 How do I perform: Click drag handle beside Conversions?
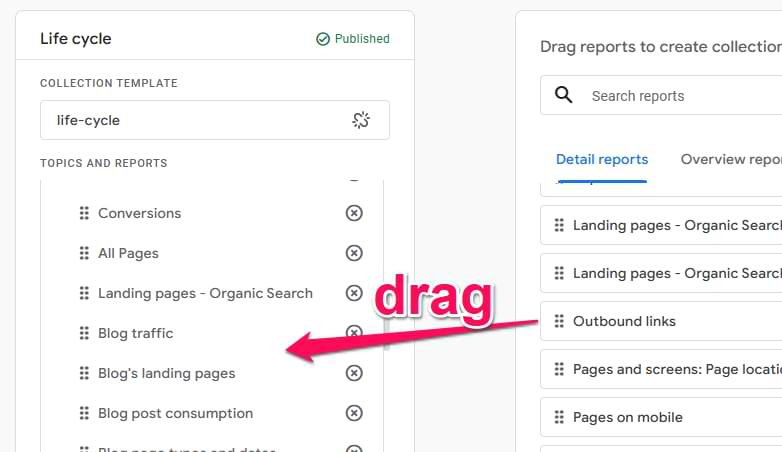pos(84,213)
